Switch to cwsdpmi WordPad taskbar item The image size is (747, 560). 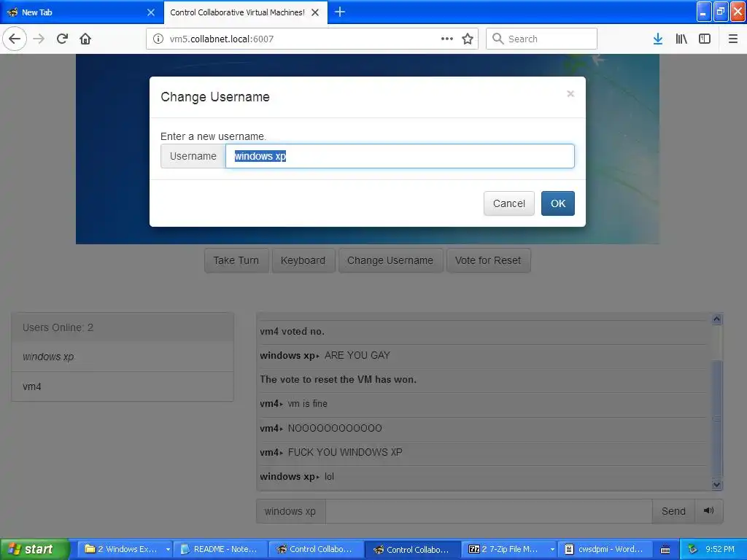coord(605,549)
